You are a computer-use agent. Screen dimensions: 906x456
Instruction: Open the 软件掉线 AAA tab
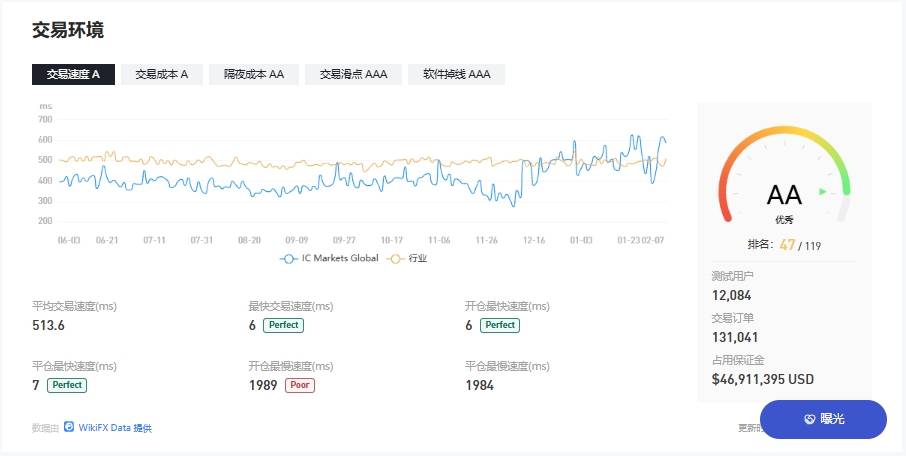456,75
